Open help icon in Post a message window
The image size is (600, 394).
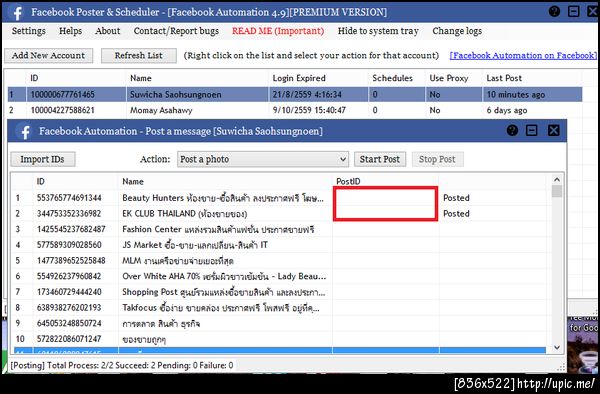pyautogui.click(x=512, y=130)
